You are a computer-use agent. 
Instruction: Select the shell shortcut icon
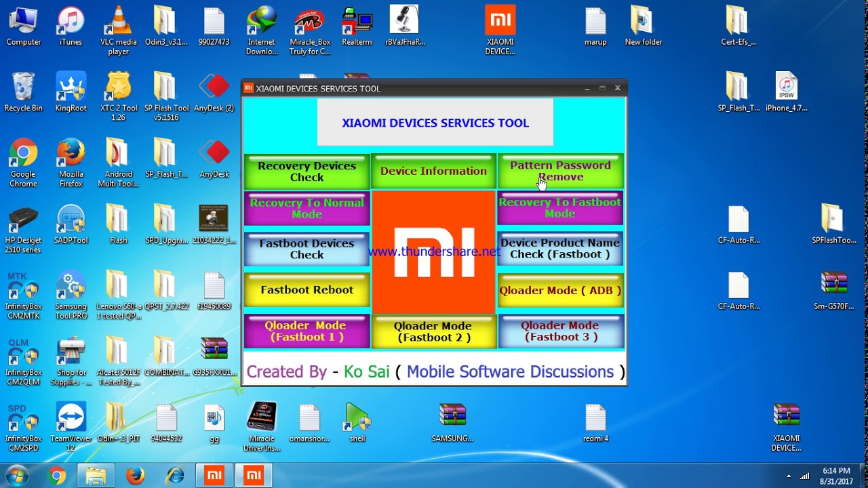pos(357,423)
